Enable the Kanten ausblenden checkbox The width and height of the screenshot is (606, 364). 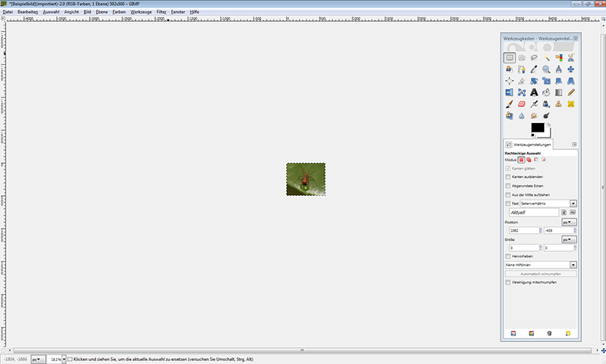point(508,177)
